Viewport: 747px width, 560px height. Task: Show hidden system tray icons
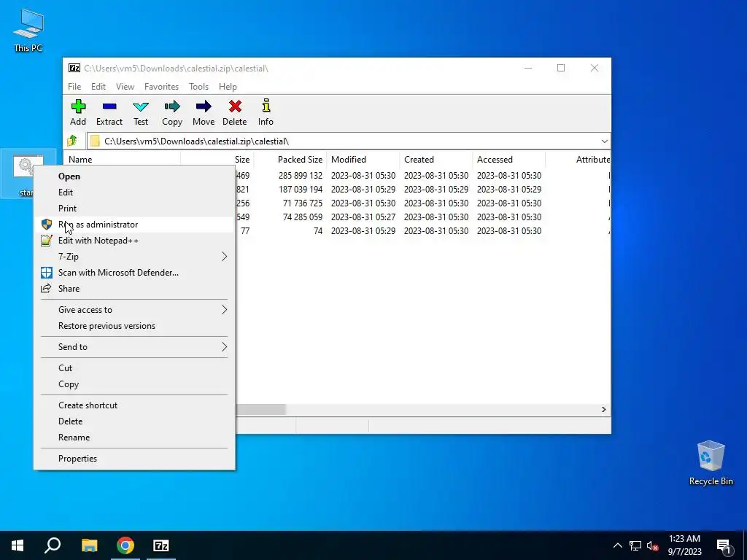point(617,545)
